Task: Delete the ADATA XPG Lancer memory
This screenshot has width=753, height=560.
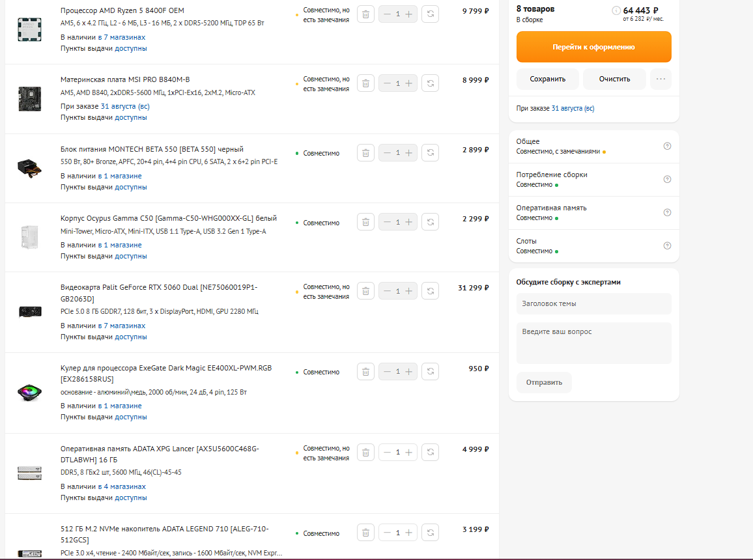Action: click(365, 452)
